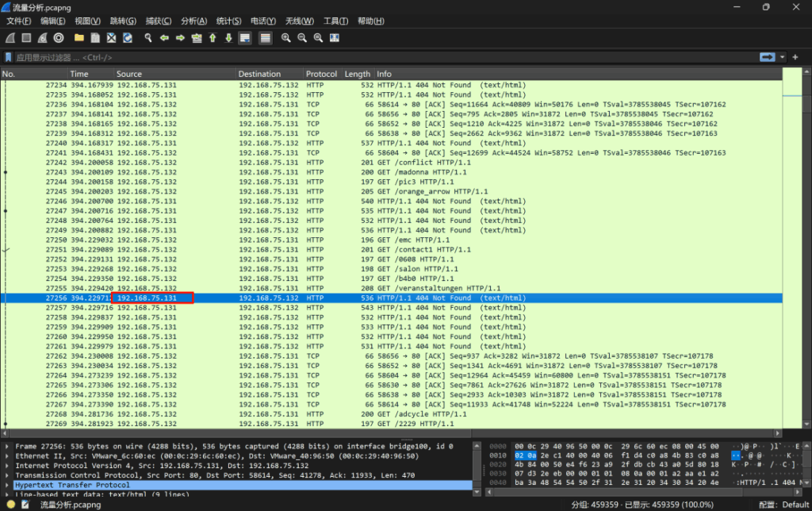Expand the Frame 27256 tree row
Viewport: 812px width, 511px height.
pos(8,447)
